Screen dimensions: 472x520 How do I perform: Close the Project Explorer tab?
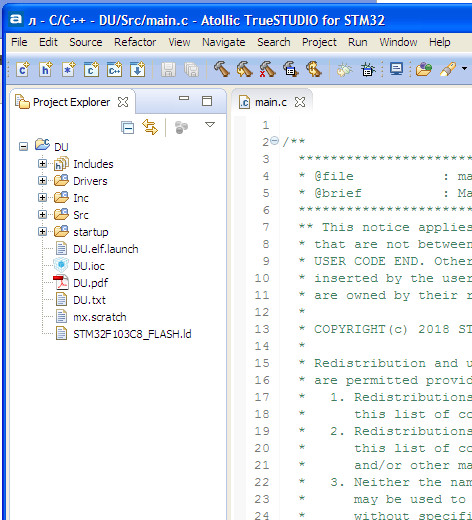tap(123, 102)
